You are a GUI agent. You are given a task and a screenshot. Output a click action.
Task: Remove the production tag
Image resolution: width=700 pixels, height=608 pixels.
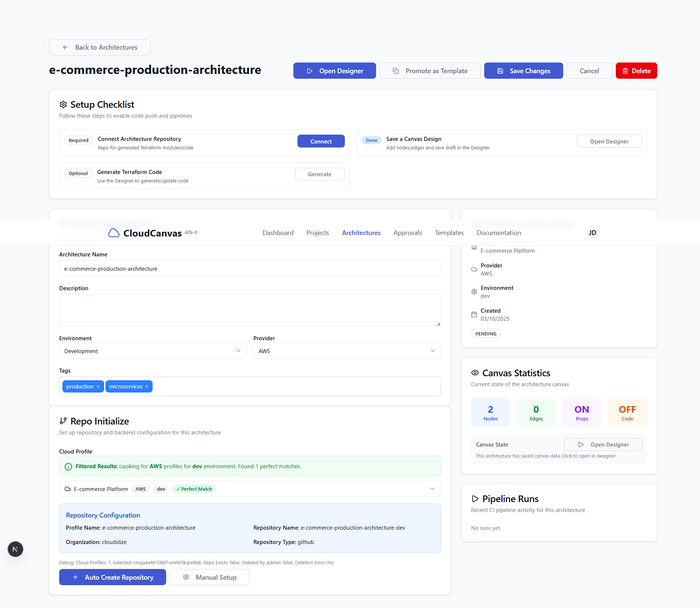click(98, 386)
